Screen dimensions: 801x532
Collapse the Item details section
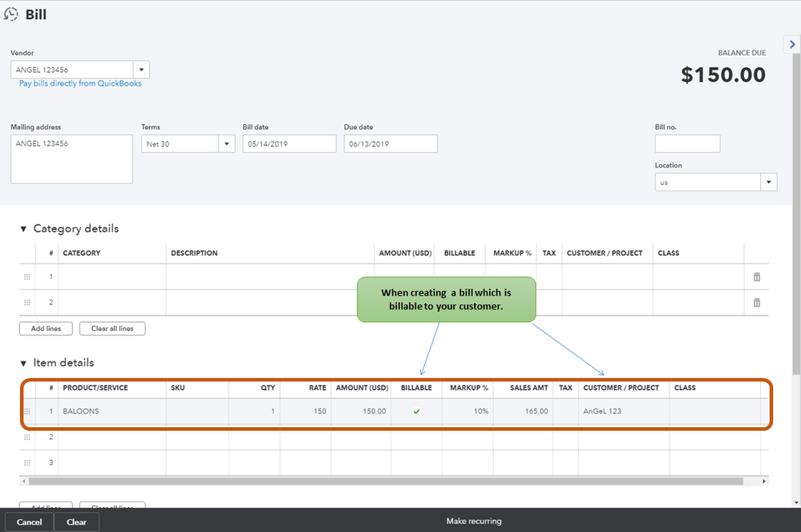point(23,364)
